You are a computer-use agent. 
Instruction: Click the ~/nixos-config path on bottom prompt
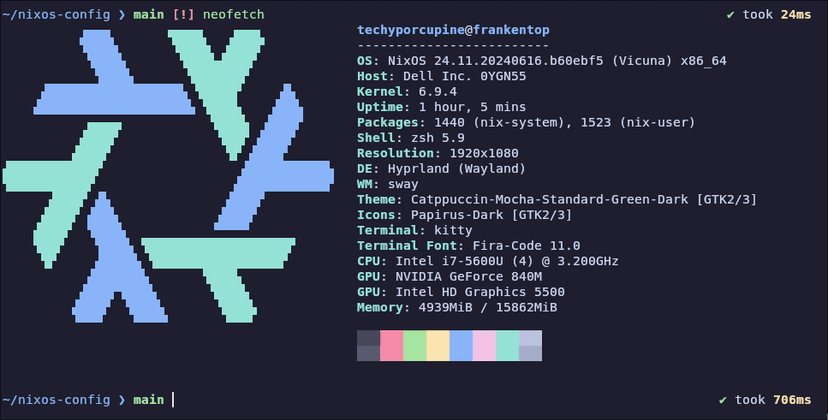pos(56,400)
